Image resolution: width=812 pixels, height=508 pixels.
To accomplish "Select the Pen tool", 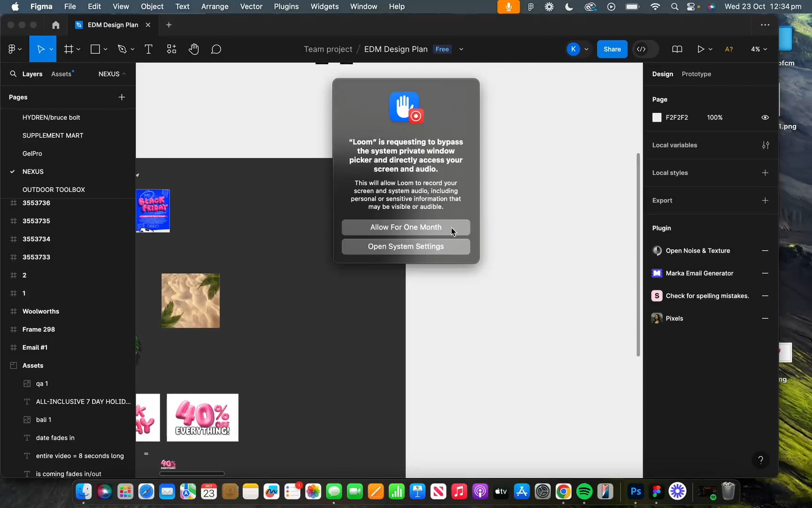I will tap(122, 49).
